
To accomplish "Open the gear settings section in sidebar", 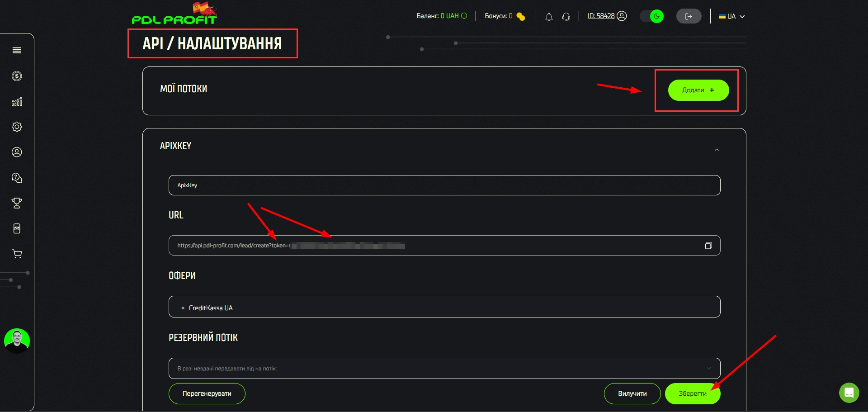I will [x=17, y=127].
